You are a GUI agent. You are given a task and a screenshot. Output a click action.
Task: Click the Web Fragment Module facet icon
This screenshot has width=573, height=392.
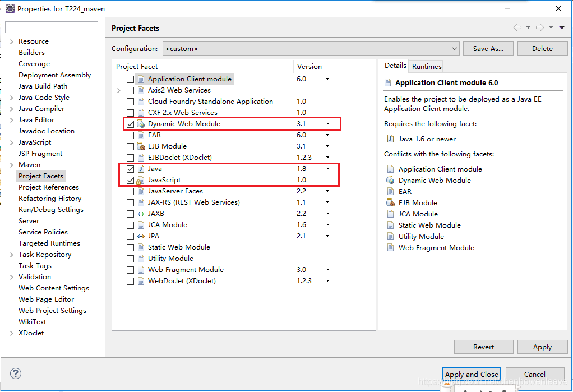coord(141,270)
